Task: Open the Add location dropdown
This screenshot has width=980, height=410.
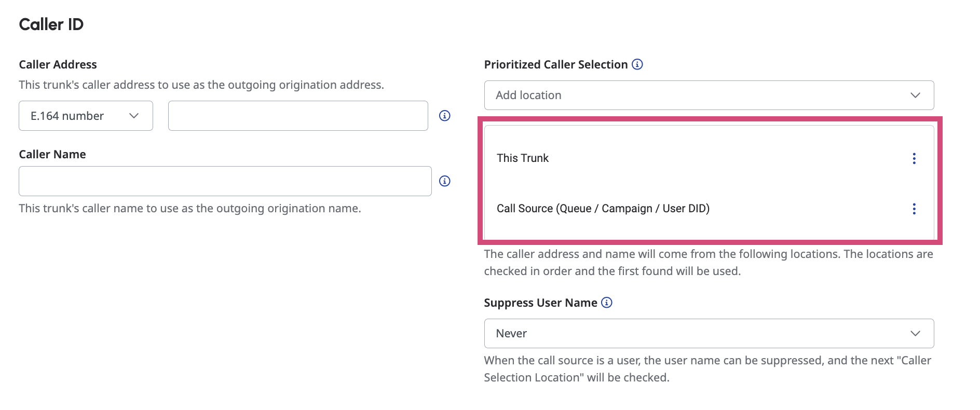Action: (709, 95)
